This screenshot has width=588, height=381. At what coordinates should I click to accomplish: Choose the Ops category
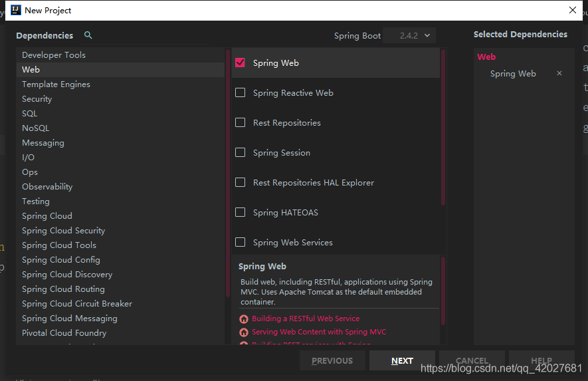pyautogui.click(x=120, y=172)
